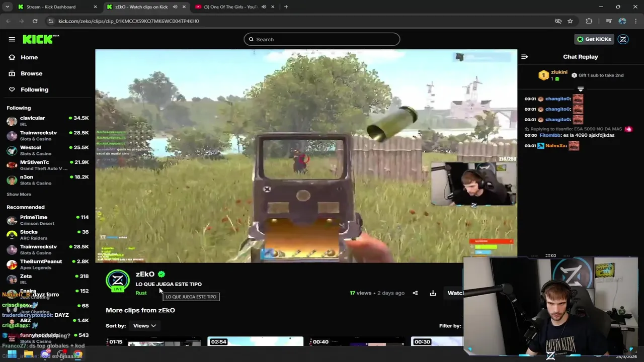Click the URL address bar
Image resolution: width=644 pixels, height=362 pixels.
tap(302, 21)
